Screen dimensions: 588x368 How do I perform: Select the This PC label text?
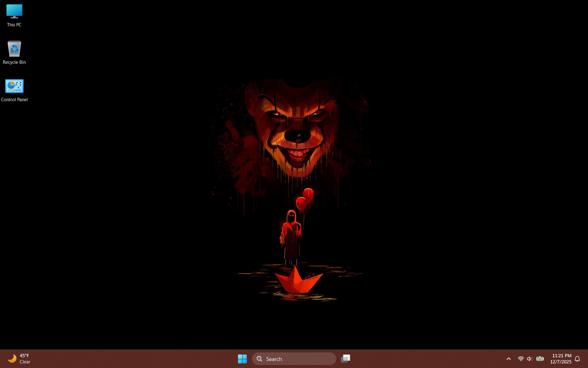coord(14,25)
